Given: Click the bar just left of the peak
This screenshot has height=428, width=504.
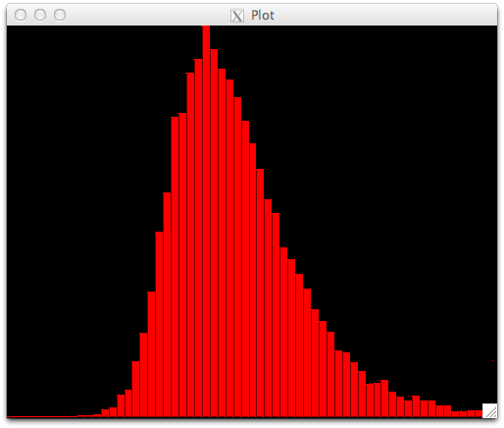Looking at the screenshot, I should click(x=198, y=238).
